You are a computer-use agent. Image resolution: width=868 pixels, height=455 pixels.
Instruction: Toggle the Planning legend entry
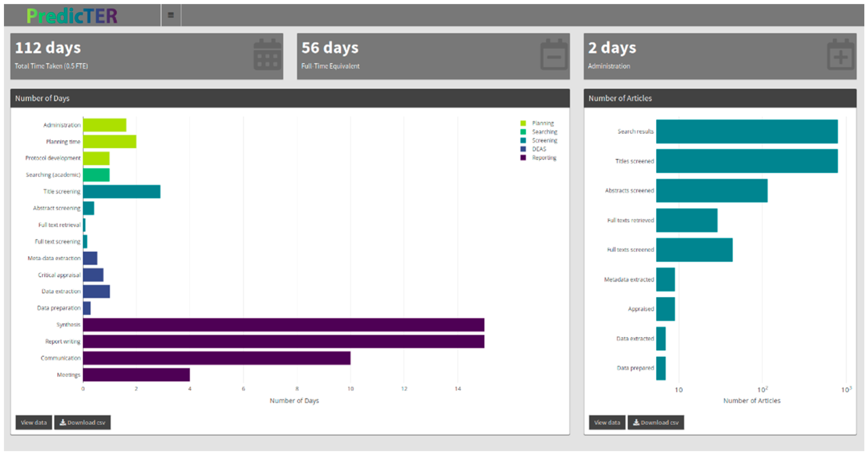click(x=543, y=123)
